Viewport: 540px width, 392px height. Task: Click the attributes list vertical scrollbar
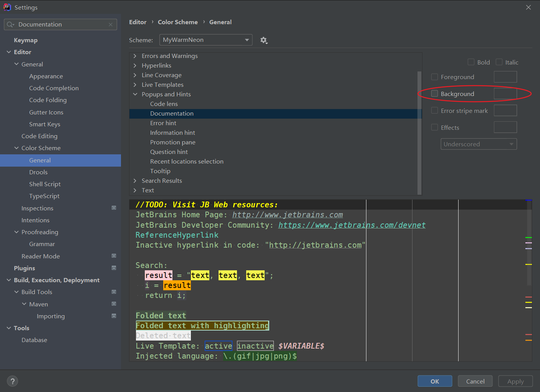tap(419, 132)
